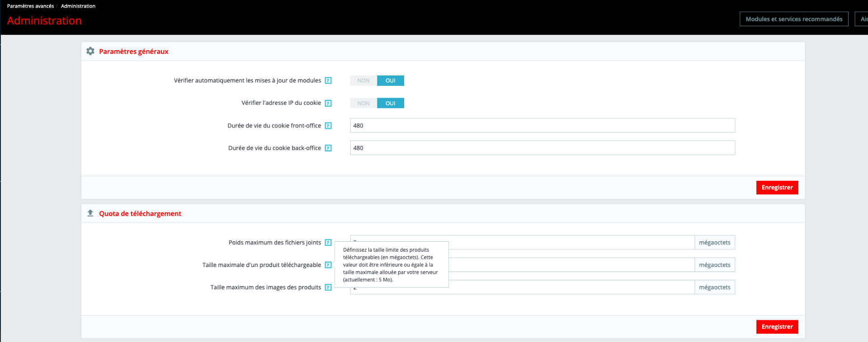Focus the back-office cookie lifetime field

tap(542, 148)
